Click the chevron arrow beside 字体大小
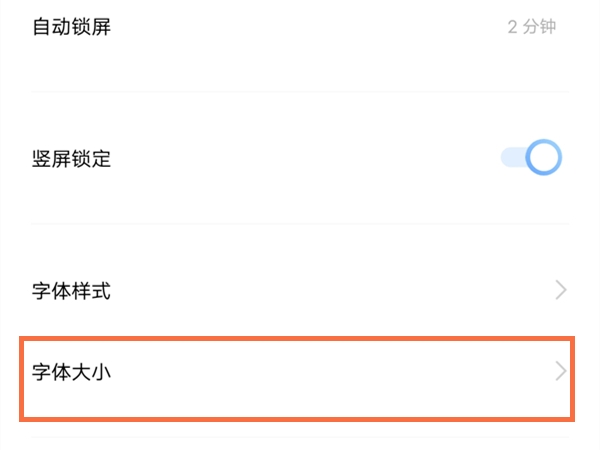 coord(561,372)
